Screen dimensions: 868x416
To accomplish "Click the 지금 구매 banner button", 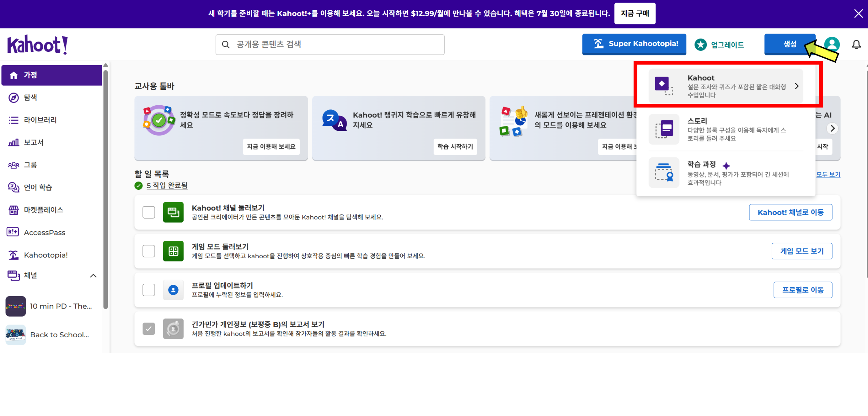I will point(635,13).
